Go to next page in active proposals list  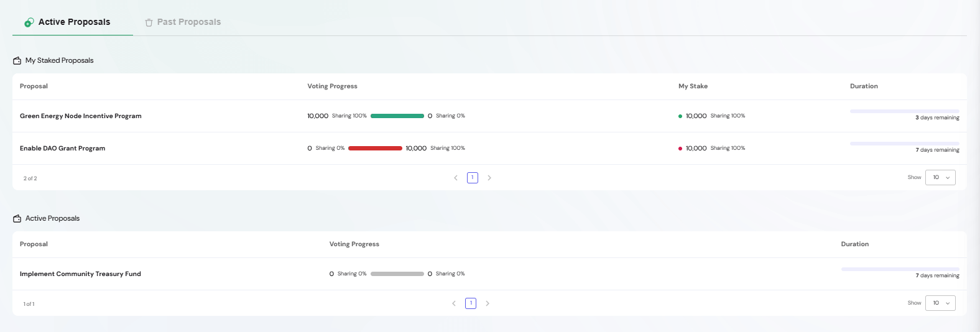point(488,303)
